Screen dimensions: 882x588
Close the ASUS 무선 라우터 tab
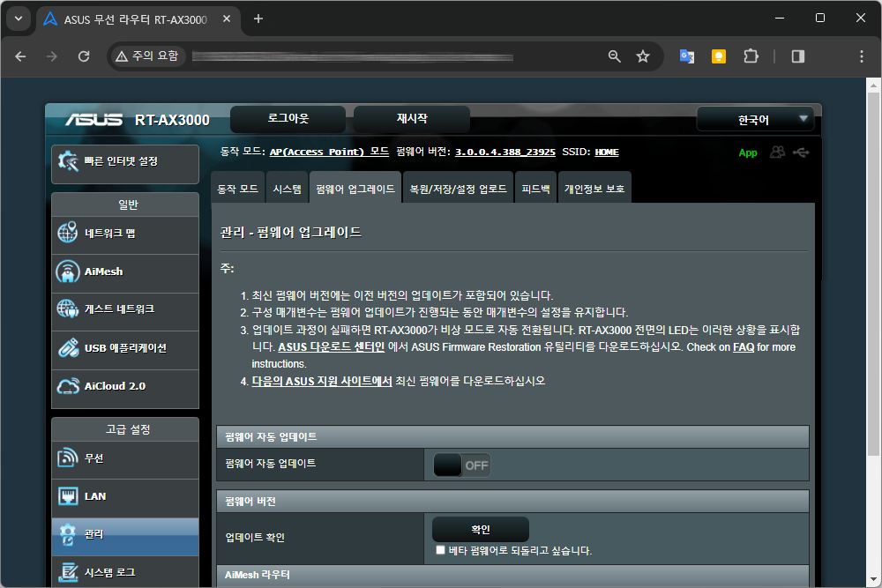click(227, 19)
